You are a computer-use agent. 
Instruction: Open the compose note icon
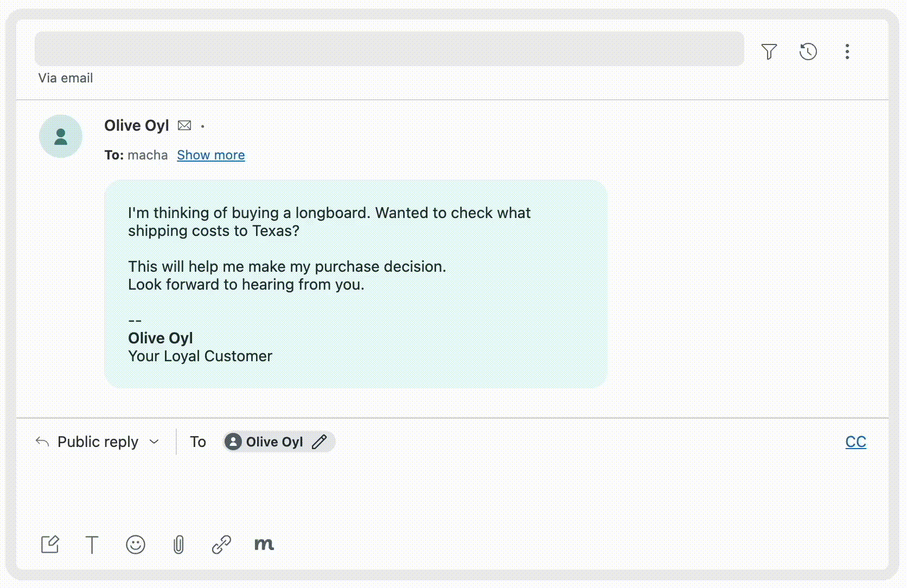pos(51,545)
